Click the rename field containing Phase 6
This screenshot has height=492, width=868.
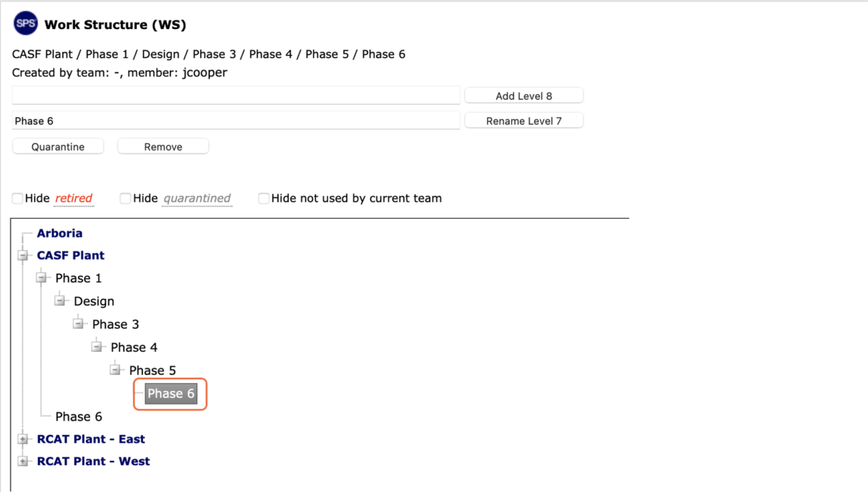click(x=236, y=121)
